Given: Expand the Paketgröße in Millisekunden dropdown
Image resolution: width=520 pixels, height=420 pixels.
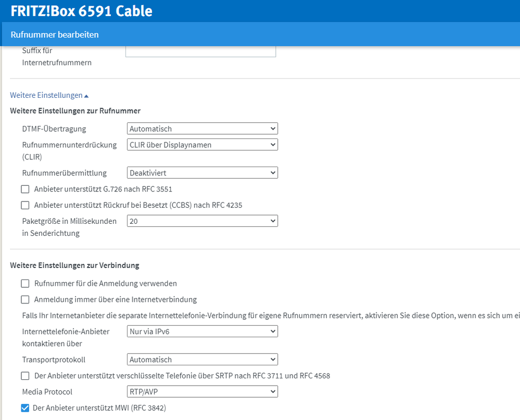Looking at the screenshot, I should (202, 221).
